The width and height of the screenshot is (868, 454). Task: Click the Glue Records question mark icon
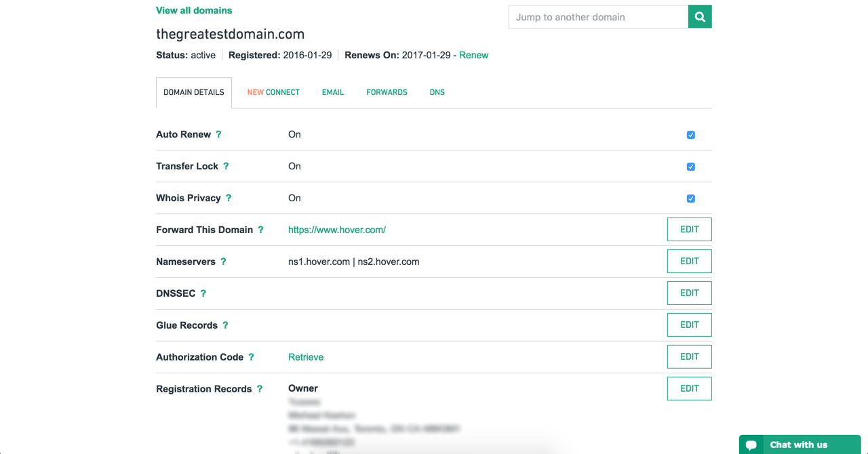[228, 325]
